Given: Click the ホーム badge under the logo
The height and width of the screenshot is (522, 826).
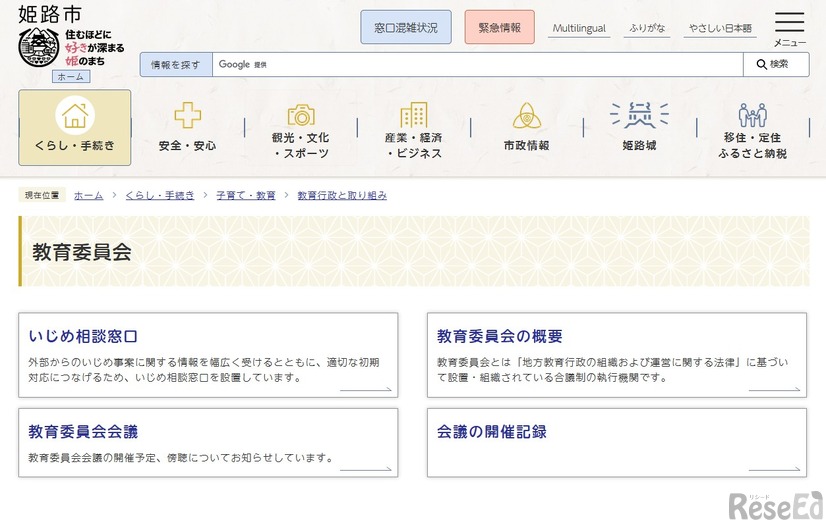Looking at the screenshot, I should click(71, 77).
